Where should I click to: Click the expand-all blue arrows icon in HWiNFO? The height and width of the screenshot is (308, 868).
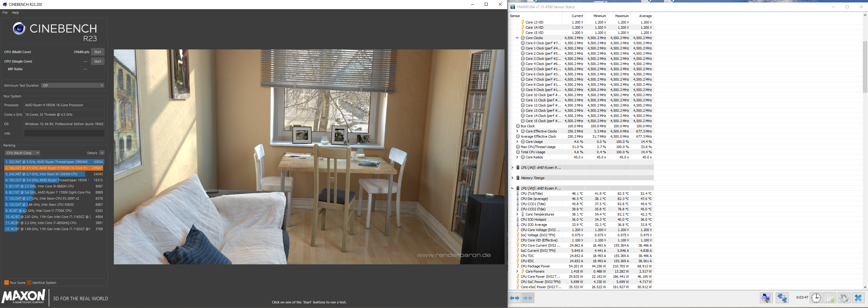click(515, 298)
